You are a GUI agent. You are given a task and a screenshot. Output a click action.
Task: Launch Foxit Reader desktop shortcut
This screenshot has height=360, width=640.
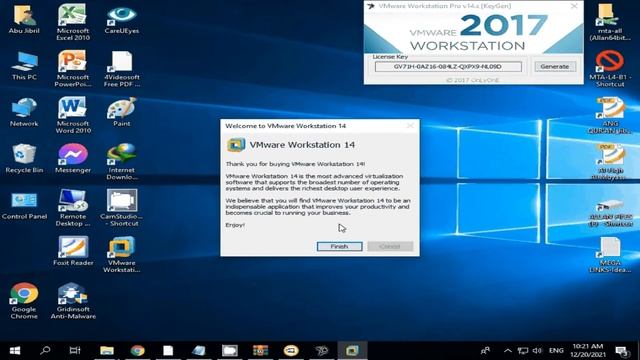(73, 251)
